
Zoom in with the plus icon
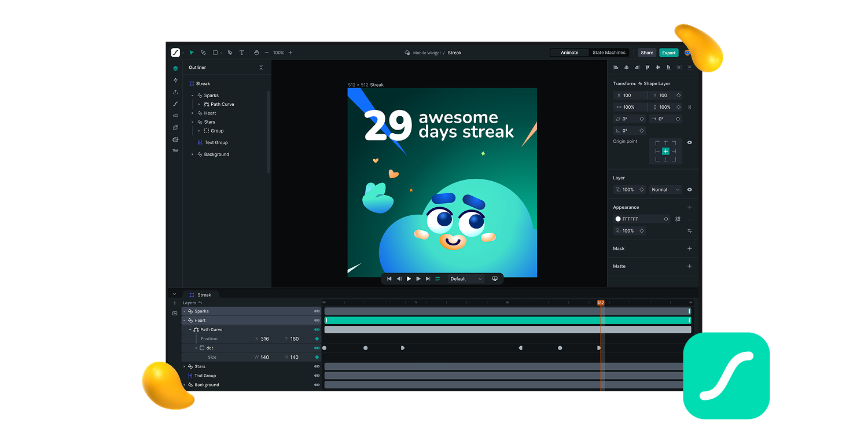click(290, 53)
